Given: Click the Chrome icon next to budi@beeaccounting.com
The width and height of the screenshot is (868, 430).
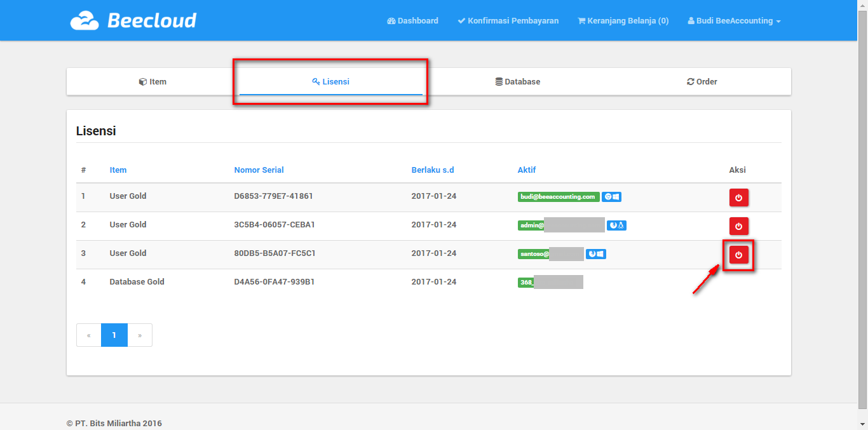Looking at the screenshot, I should point(607,197).
